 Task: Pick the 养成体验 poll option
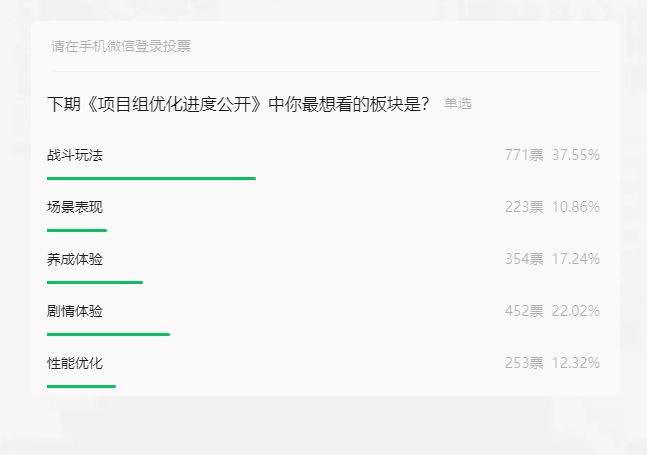75,259
